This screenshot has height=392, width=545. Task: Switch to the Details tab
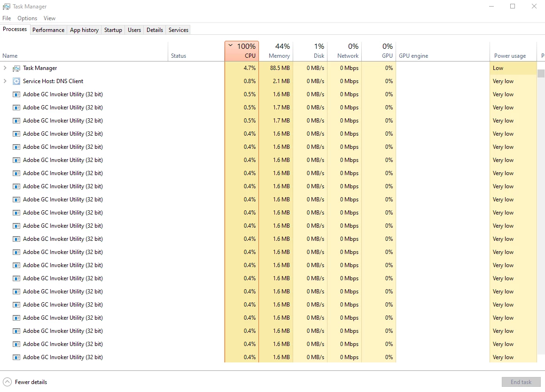click(155, 30)
